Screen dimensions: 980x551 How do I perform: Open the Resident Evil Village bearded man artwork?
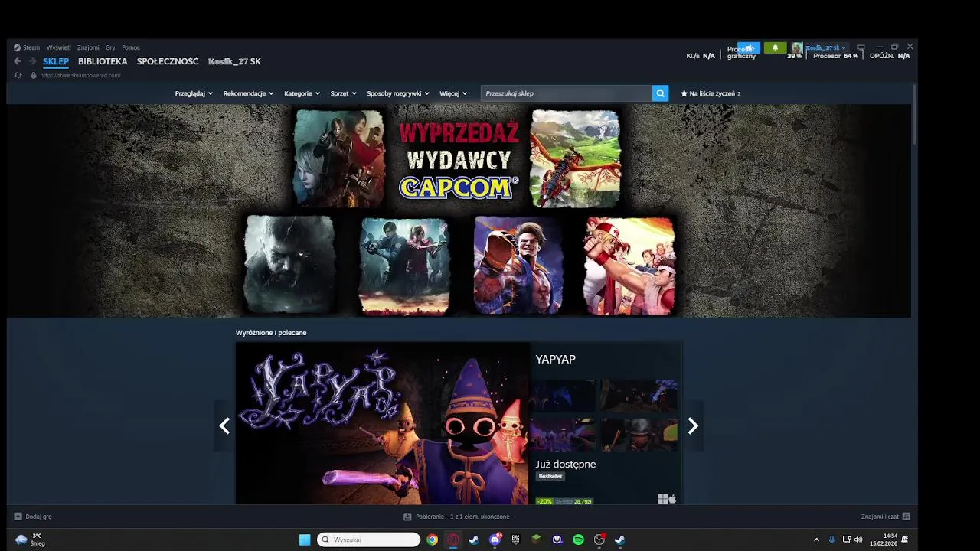pos(289,265)
